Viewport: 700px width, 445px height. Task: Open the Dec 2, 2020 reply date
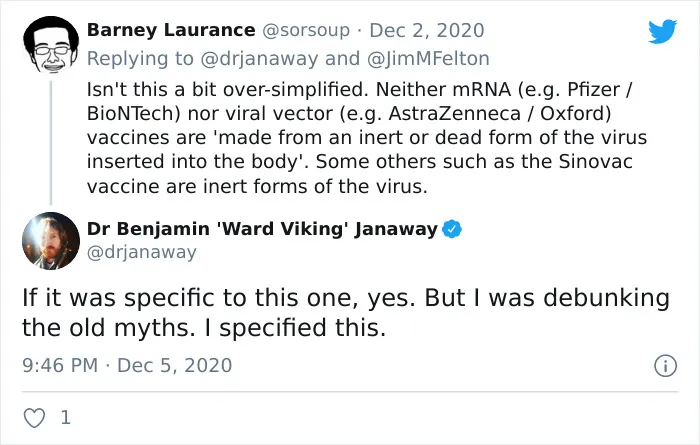[x=427, y=30]
